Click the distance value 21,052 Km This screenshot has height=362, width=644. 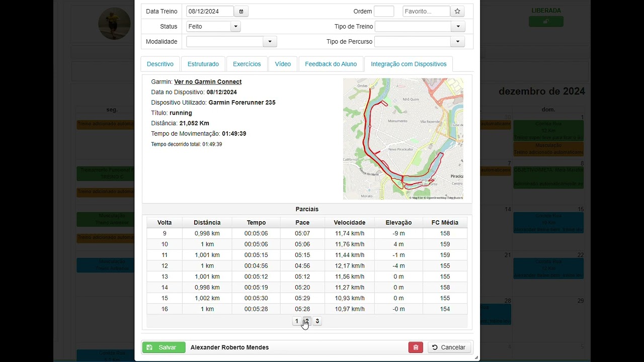tap(194, 123)
